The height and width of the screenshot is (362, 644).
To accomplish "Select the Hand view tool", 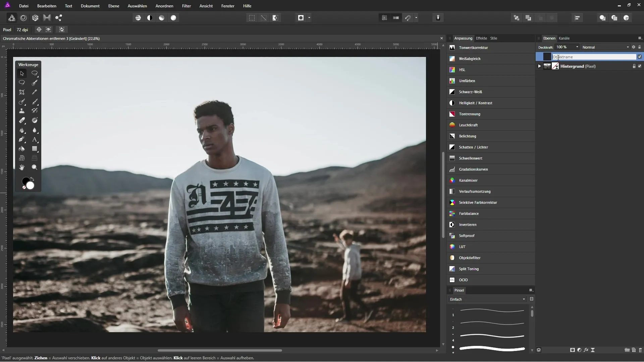I will (x=22, y=167).
